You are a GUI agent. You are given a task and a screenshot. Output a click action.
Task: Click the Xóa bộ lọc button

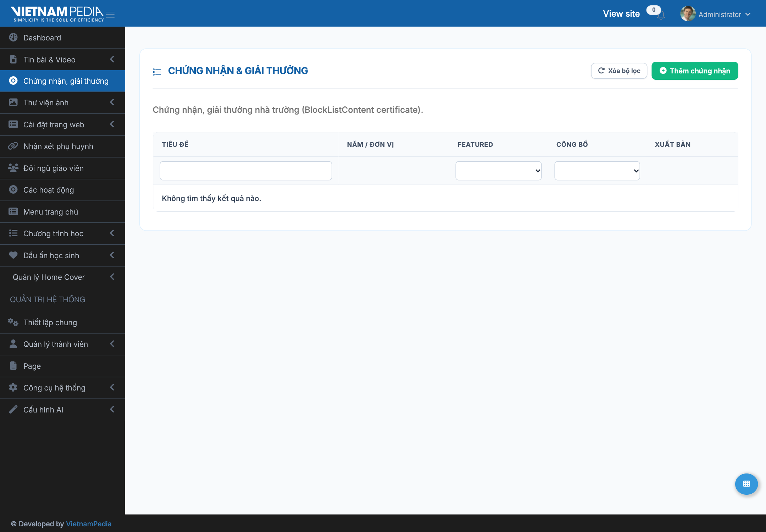619,71
